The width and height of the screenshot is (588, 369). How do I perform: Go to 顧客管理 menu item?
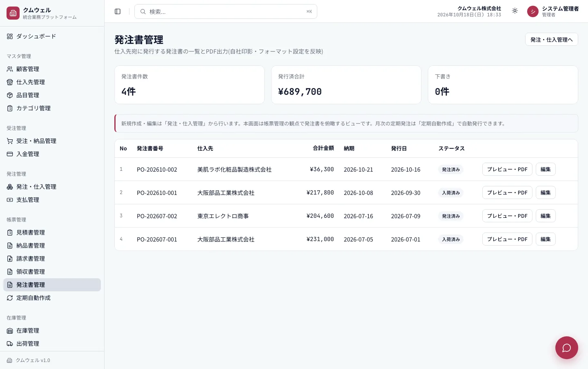click(52, 69)
